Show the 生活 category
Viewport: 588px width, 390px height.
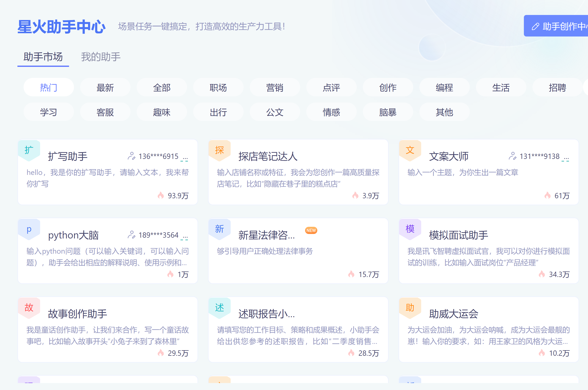[x=501, y=88]
